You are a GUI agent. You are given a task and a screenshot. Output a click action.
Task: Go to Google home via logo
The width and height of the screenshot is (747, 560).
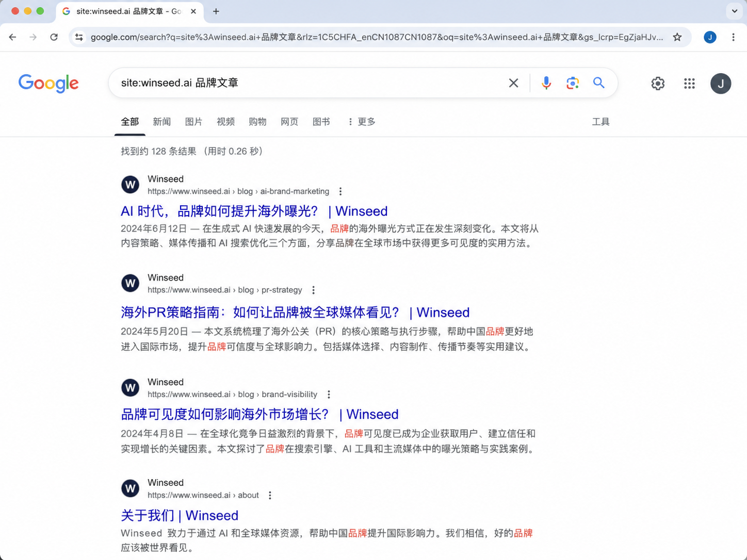(x=48, y=83)
